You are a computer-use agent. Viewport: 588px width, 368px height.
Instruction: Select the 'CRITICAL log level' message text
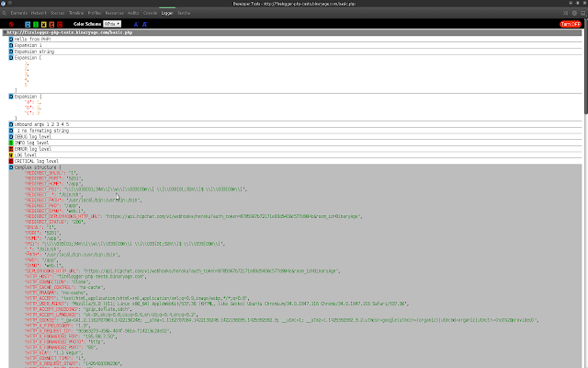(37, 161)
